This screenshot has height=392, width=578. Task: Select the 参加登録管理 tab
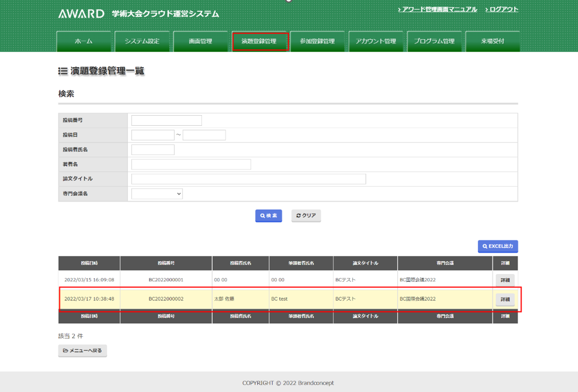tap(317, 41)
